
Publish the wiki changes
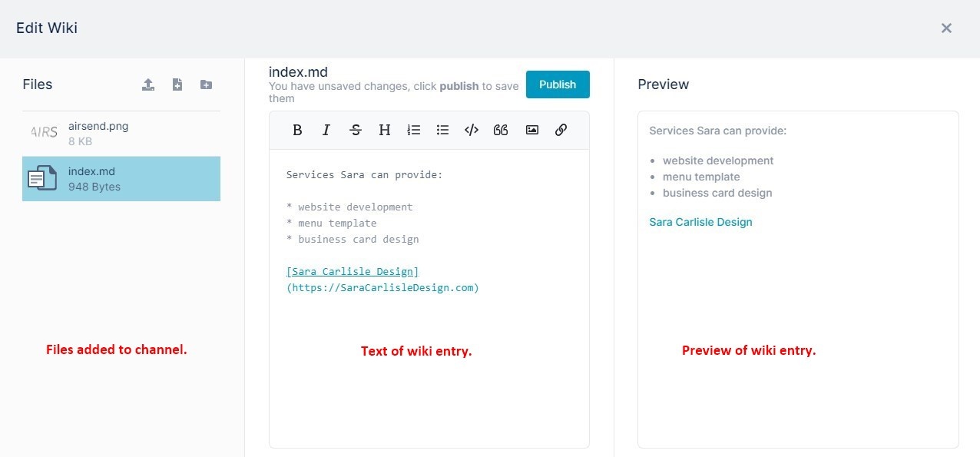[558, 84]
